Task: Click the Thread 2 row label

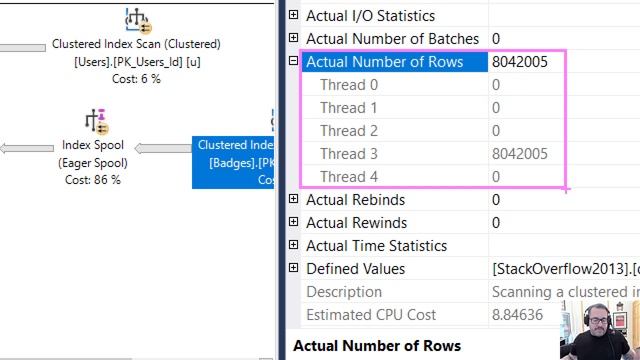Action: pos(349,131)
